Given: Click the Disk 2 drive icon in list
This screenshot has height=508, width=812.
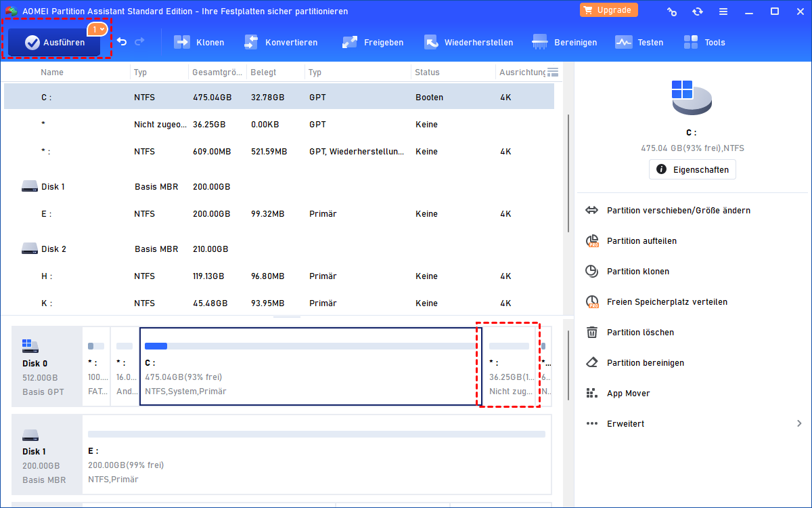Looking at the screenshot, I should [x=29, y=249].
